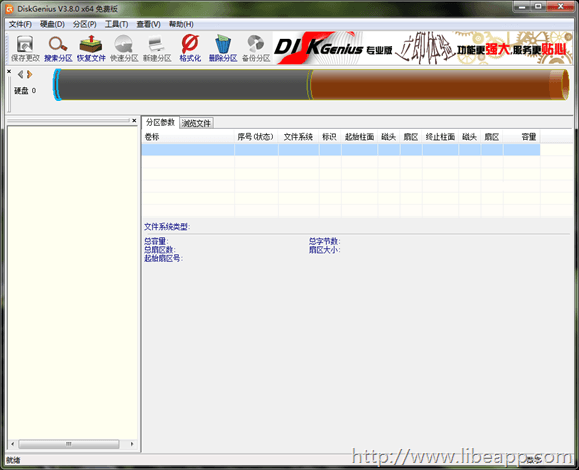Start 搜索分区 search partition tool
This screenshot has width=579, height=470.
(x=58, y=48)
